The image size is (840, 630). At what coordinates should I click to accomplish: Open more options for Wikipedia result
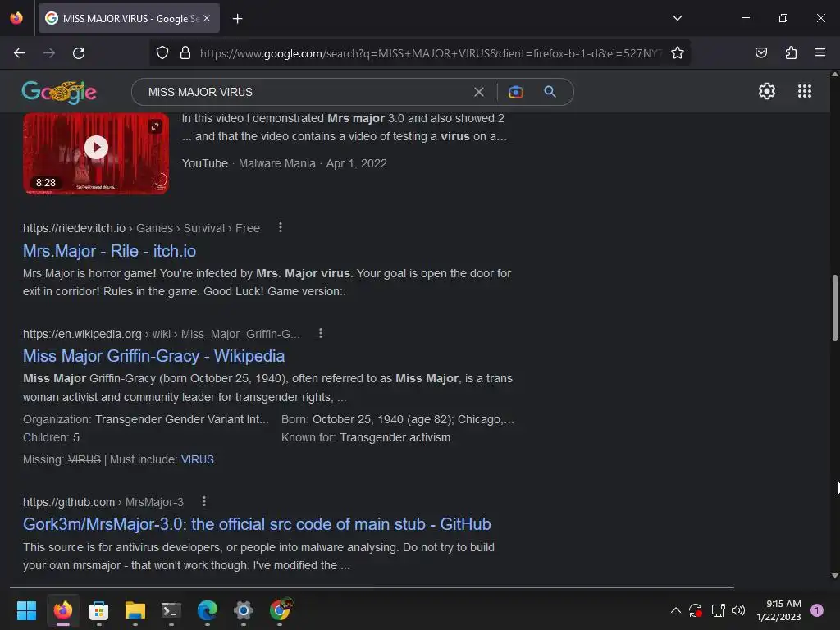point(321,333)
